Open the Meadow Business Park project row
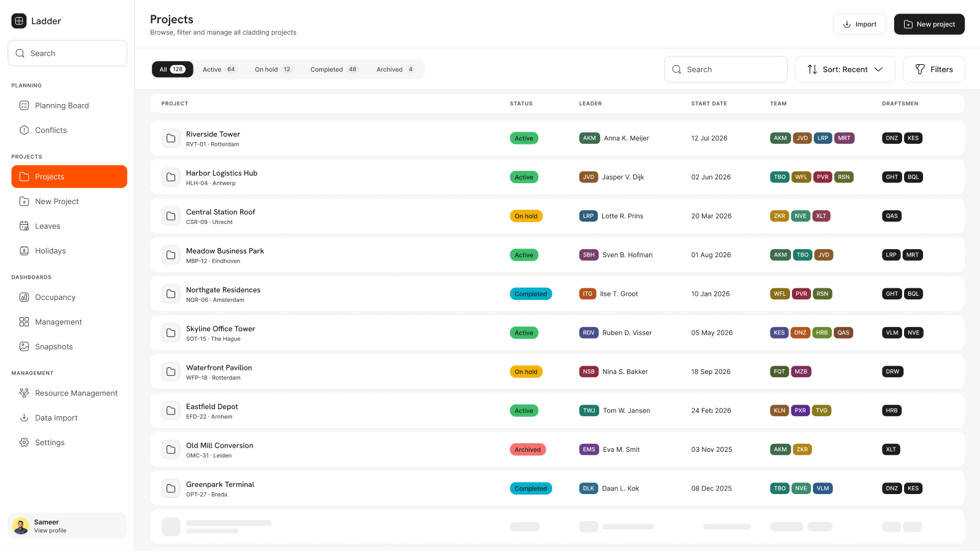Image resolution: width=980 pixels, height=551 pixels. tap(557, 255)
